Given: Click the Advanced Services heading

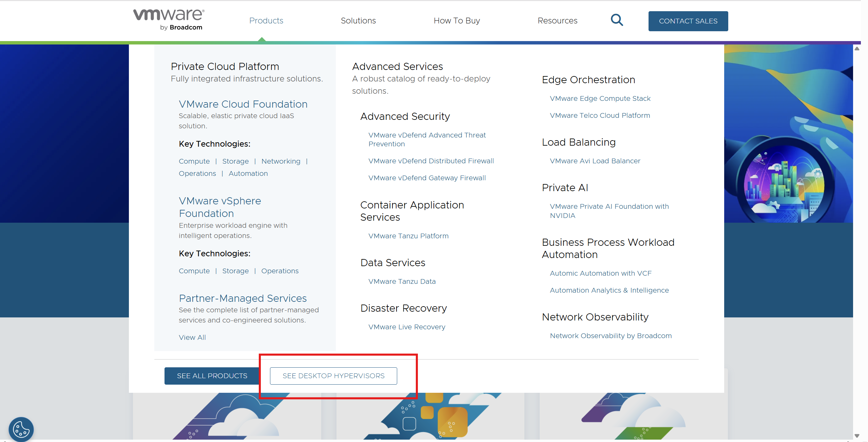Looking at the screenshot, I should (397, 67).
